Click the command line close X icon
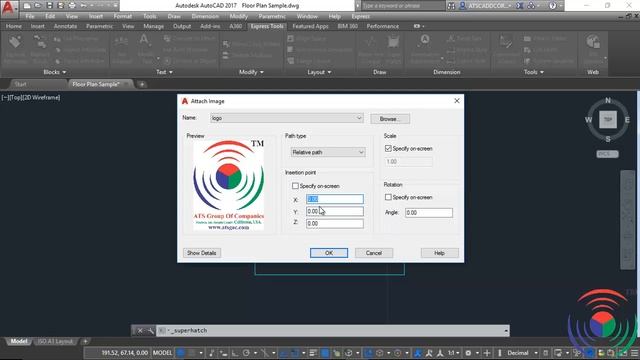Screen dimensions: 640x360 click(x=140, y=331)
